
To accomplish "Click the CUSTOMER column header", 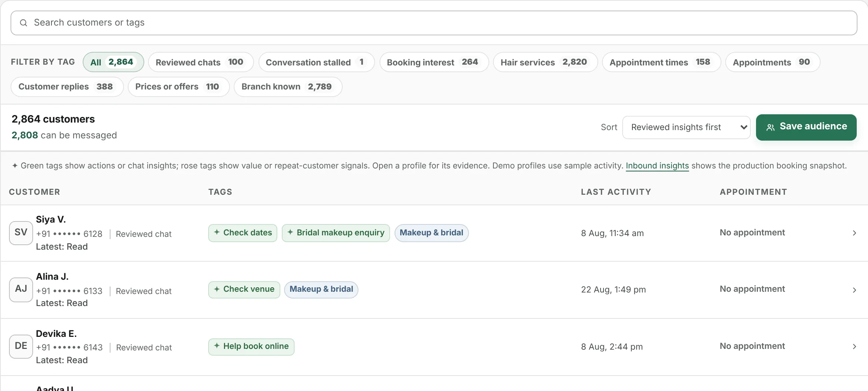I will click(35, 192).
